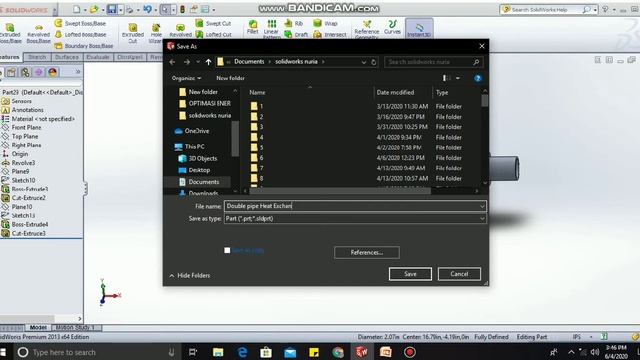The height and width of the screenshot is (360, 640).
Task: Click the Date modified column header
Action: (395, 93)
